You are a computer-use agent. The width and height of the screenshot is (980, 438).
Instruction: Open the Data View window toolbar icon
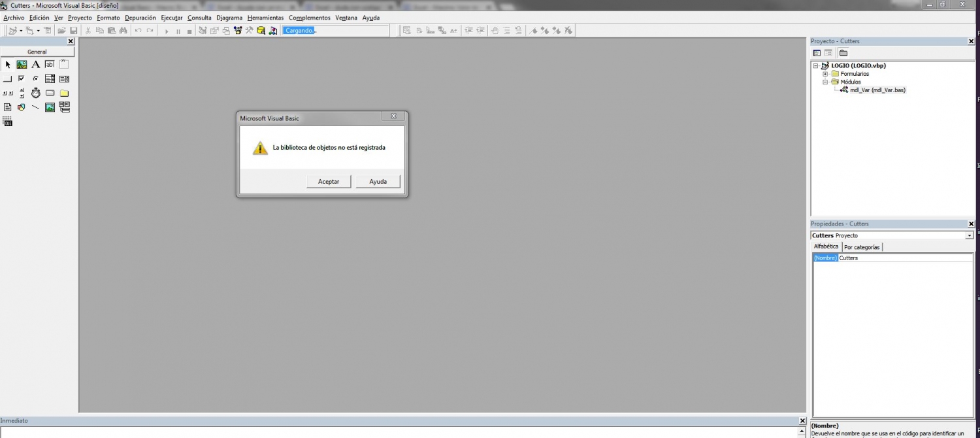[261, 31]
